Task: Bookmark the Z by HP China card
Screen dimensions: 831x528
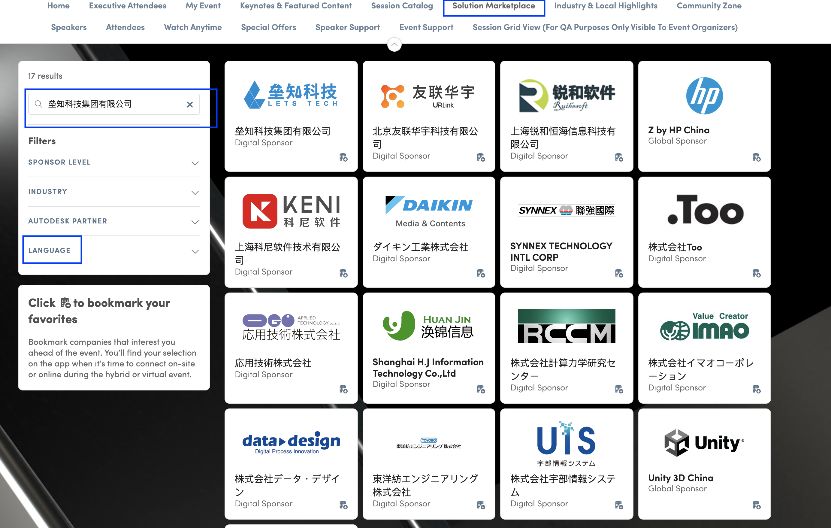Action: (755, 157)
